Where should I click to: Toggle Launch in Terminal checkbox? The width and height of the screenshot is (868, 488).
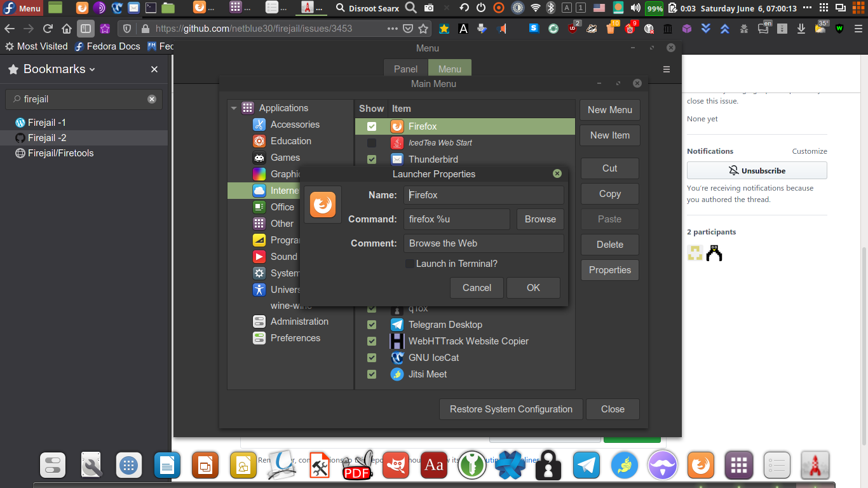[x=410, y=264]
